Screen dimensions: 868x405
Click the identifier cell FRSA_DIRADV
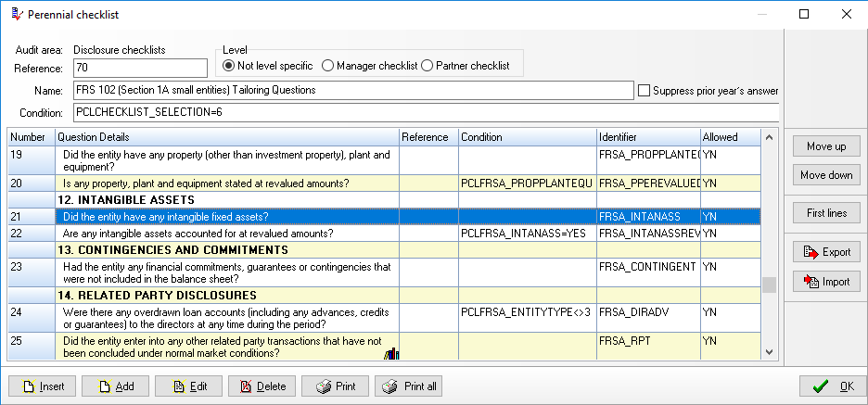[x=649, y=318]
